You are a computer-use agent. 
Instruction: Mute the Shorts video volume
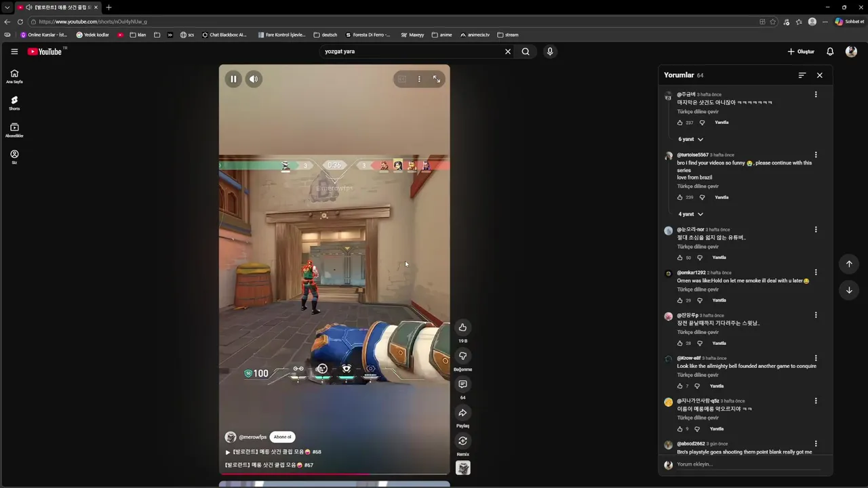254,79
